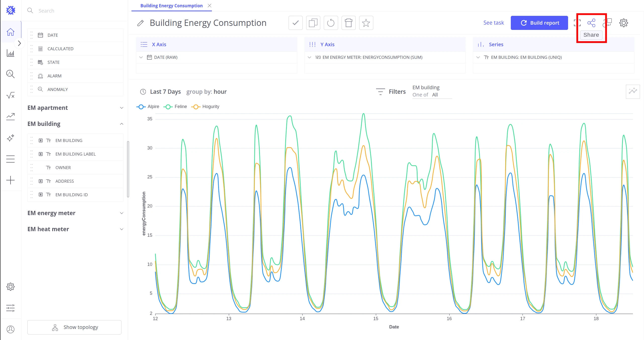The height and width of the screenshot is (340, 644).
Task: Click the Share icon
Action: tap(591, 23)
